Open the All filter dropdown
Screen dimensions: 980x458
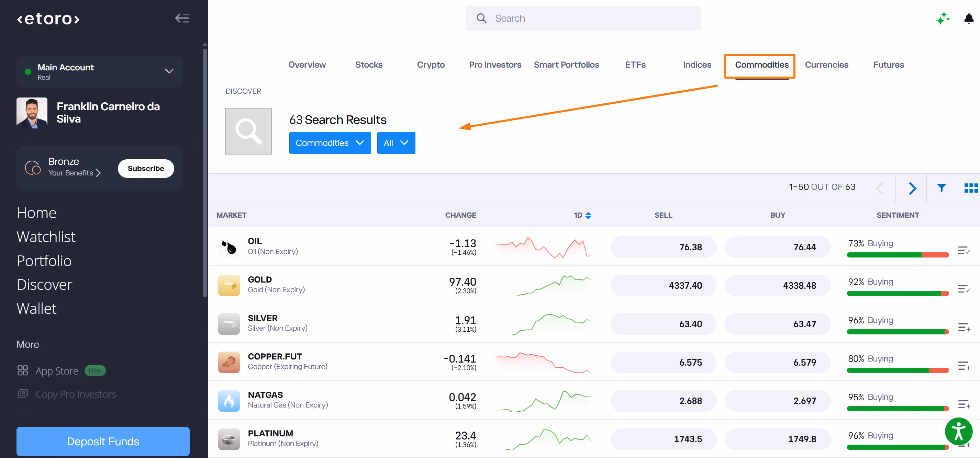point(396,143)
